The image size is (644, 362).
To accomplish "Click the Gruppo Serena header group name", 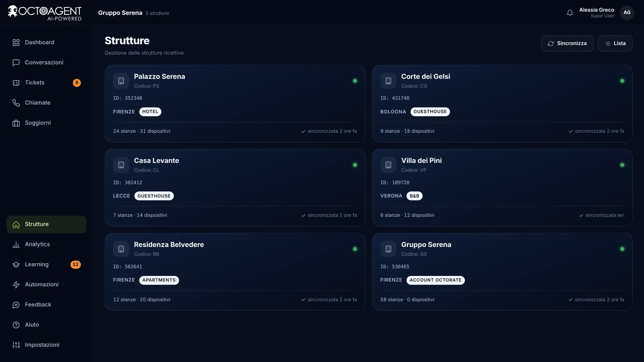I will coord(120,13).
